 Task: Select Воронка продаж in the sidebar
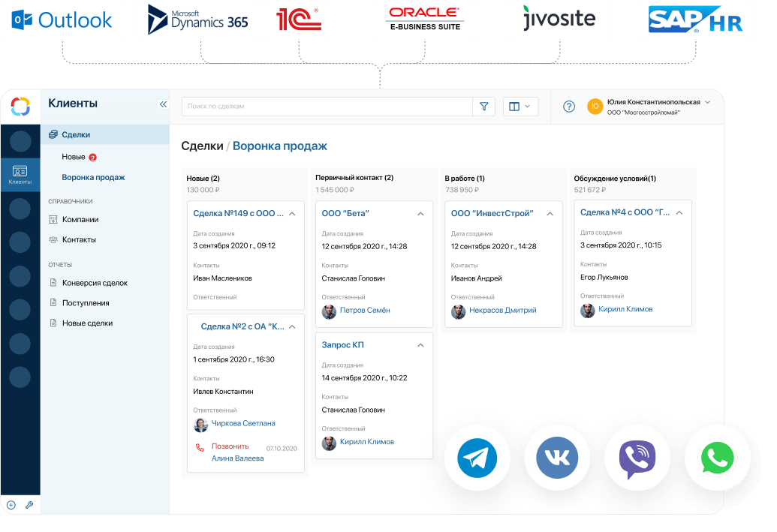click(93, 178)
